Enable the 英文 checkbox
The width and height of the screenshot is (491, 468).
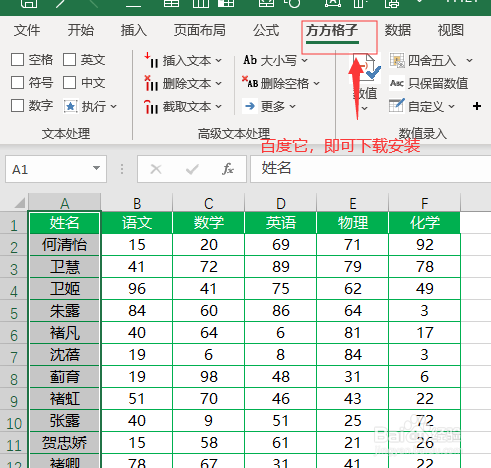pos(69,60)
